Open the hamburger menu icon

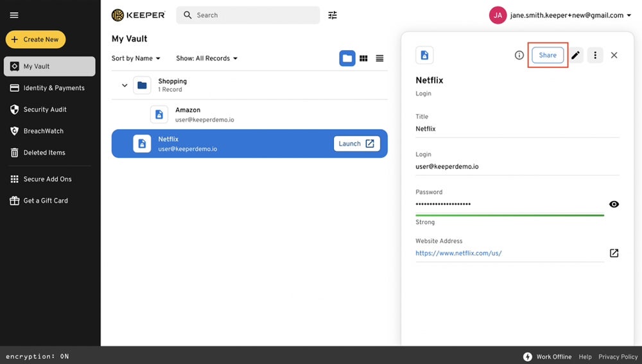(14, 15)
